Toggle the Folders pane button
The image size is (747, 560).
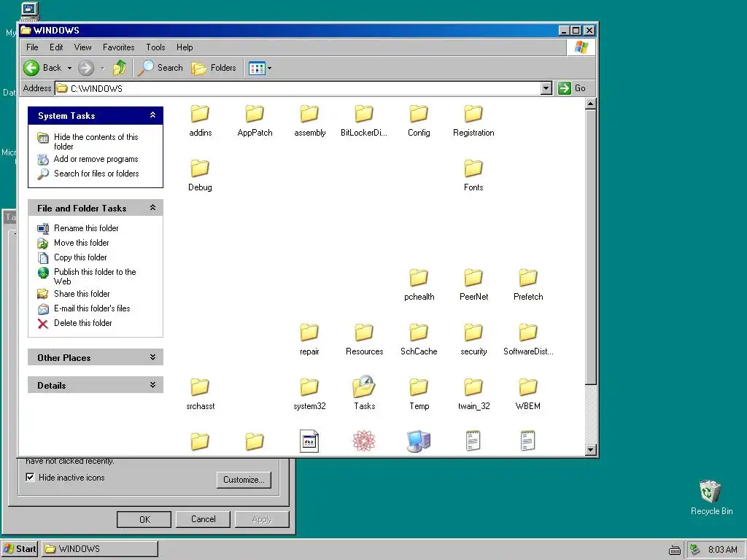(214, 68)
